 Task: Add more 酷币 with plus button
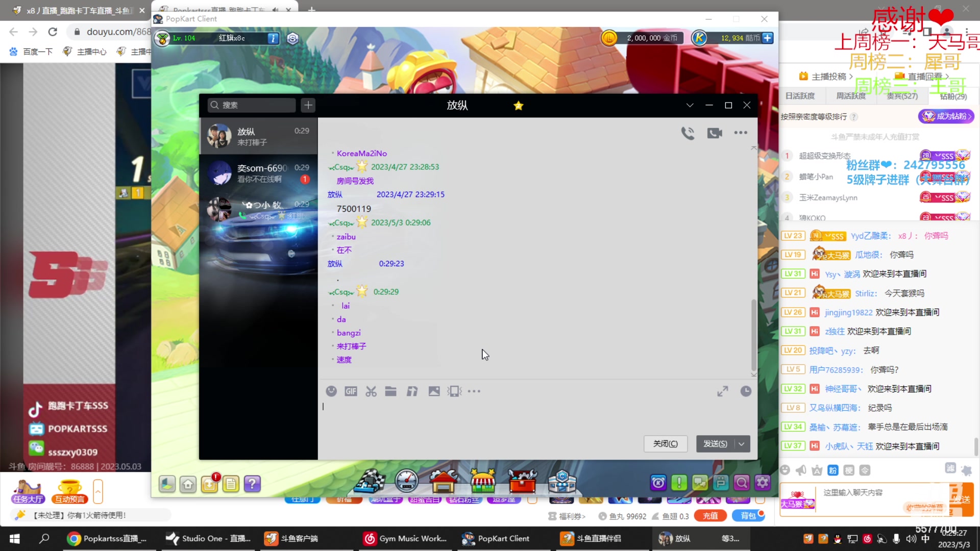click(768, 38)
